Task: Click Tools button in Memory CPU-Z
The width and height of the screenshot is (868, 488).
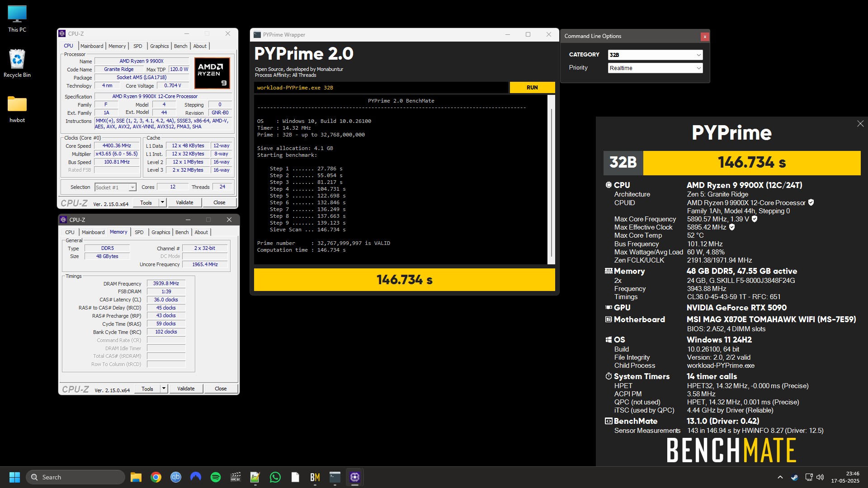Action: click(147, 389)
